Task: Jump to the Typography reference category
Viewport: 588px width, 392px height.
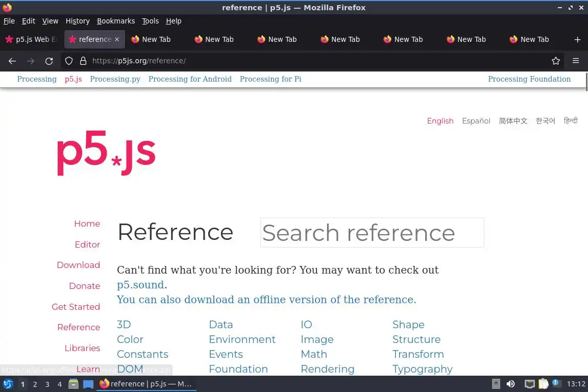Action: coord(422,369)
